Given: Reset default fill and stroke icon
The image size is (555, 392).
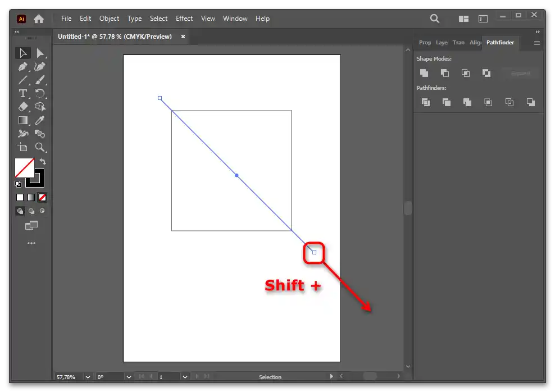Looking at the screenshot, I should click(18, 184).
